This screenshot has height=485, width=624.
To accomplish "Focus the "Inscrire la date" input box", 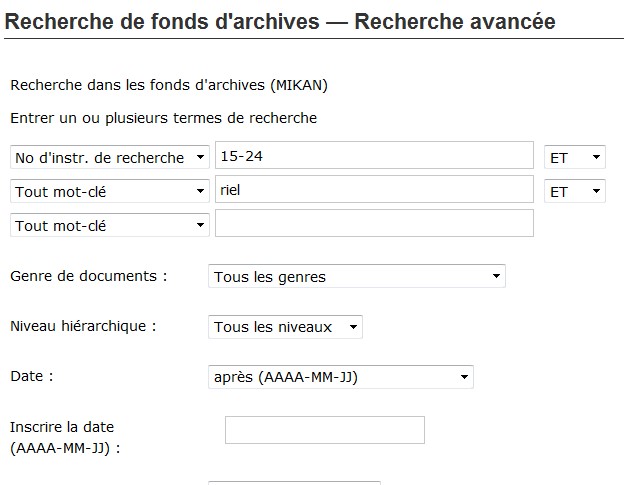I will point(324,430).
